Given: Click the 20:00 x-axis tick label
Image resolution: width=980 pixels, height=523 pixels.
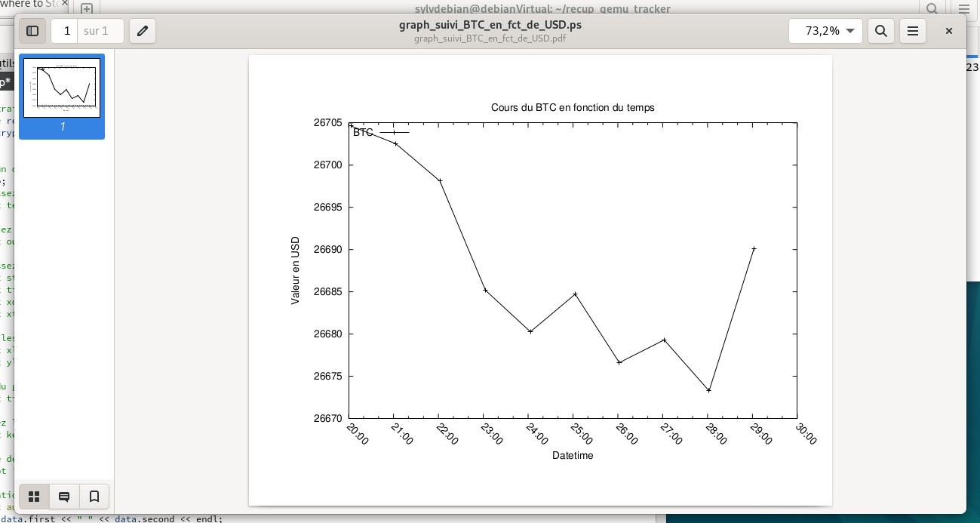Looking at the screenshot, I should 358,433.
